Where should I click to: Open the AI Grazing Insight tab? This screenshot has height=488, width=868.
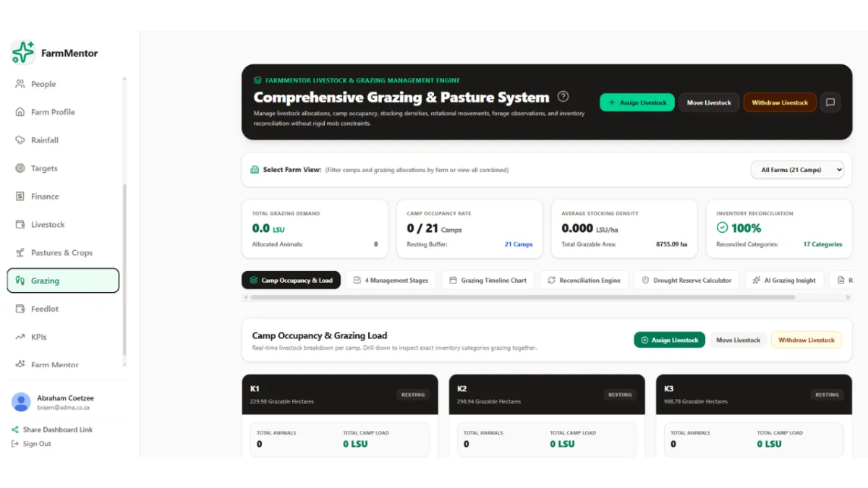(x=784, y=281)
